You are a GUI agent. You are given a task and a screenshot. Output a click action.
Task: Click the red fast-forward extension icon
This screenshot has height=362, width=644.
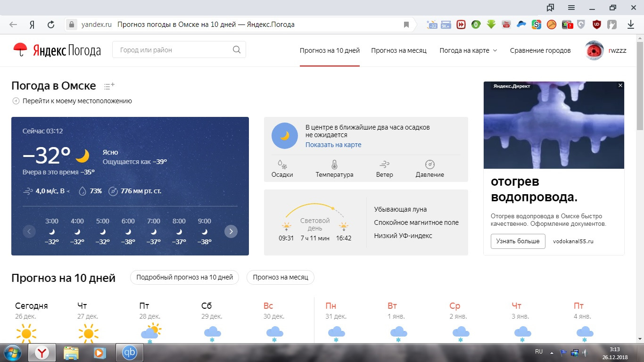(x=461, y=25)
